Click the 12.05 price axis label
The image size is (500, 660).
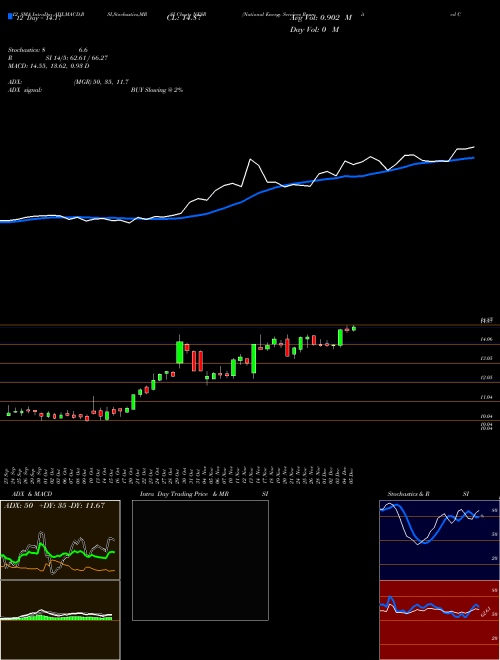tap(487, 378)
